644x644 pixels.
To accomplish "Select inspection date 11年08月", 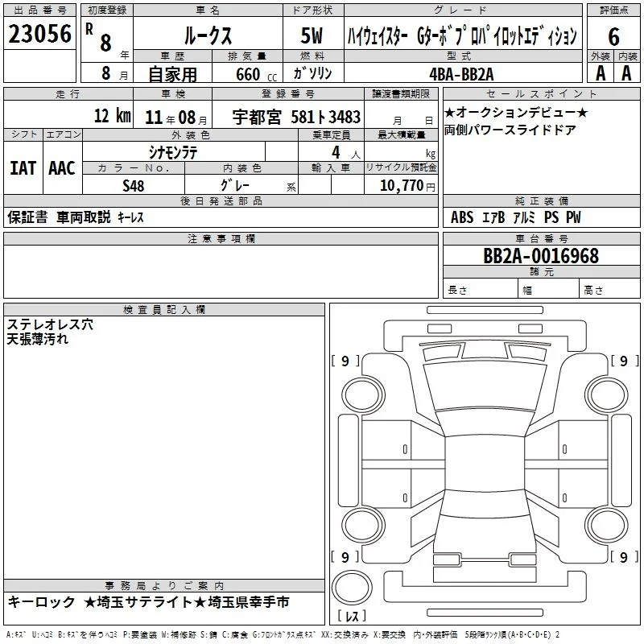I will pyautogui.click(x=176, y=118).
